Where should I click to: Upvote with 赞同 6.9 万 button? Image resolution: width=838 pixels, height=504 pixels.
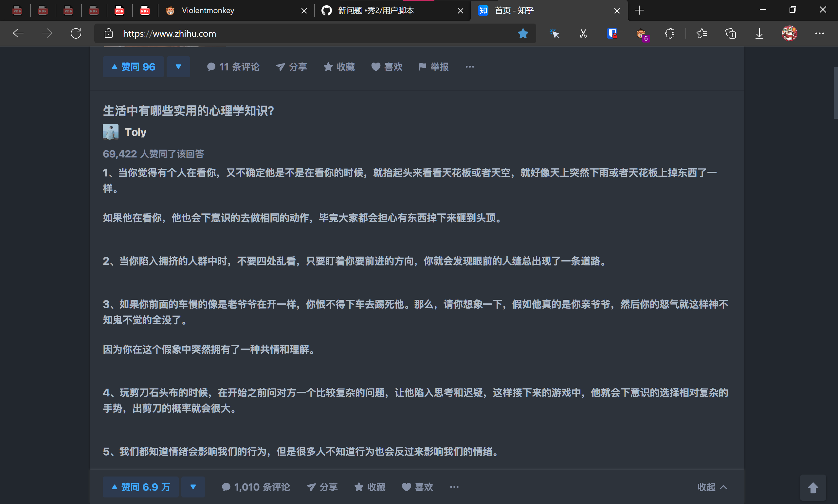click(141, 487)
